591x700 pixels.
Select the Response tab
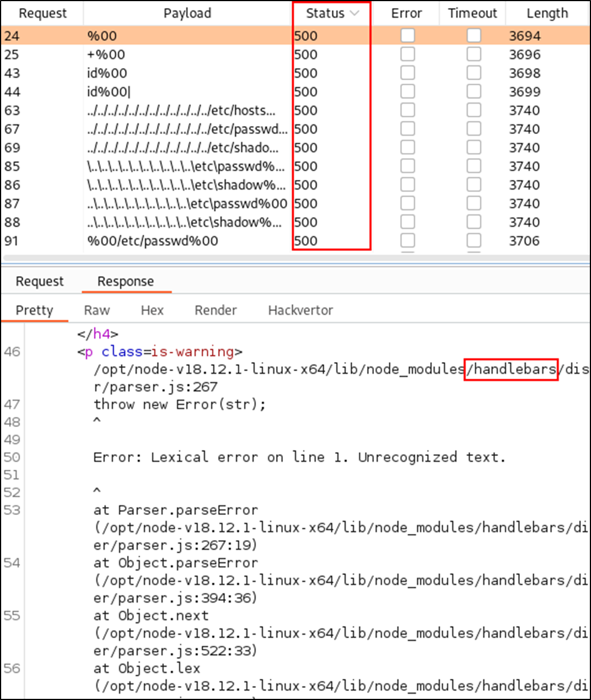click(125, 281)
